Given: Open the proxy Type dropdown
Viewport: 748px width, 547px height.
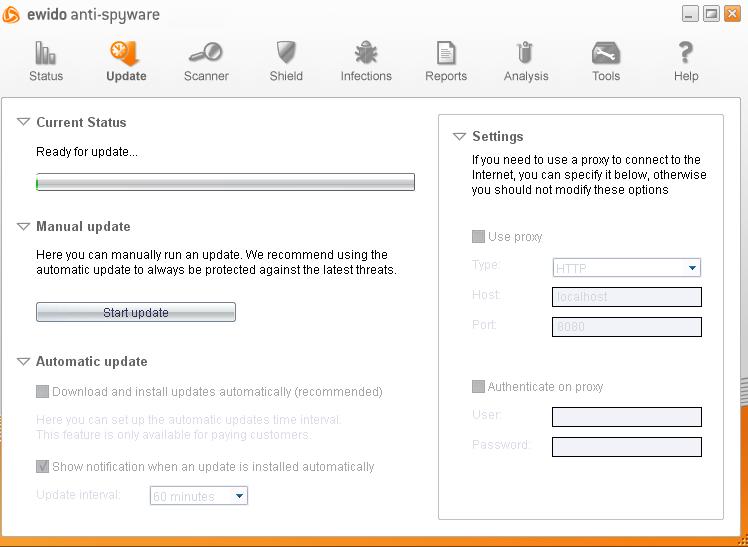Looking at the screenshot, I should [x=626, y=268].
